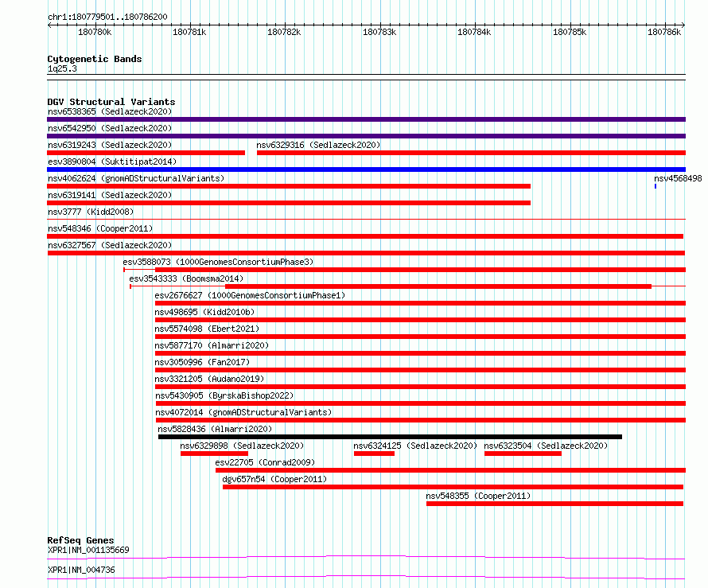708x588 pixels.
Task: Click the red nsv6327567 variant bar
Action: pos(366,253)
